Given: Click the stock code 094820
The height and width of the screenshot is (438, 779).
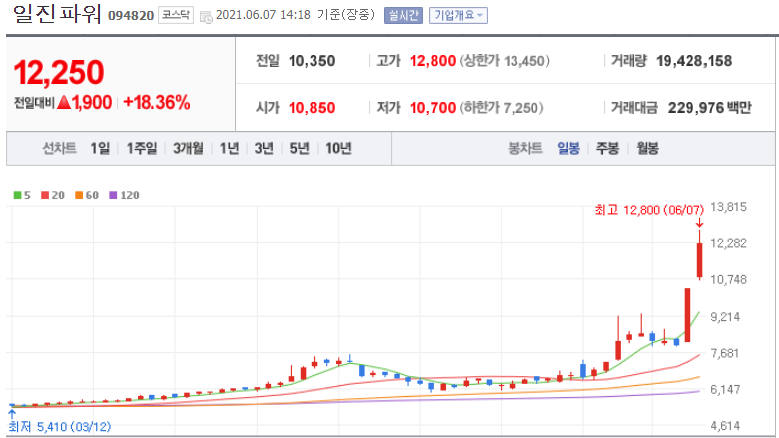Looking at the screenshot, I should [131, 16].
